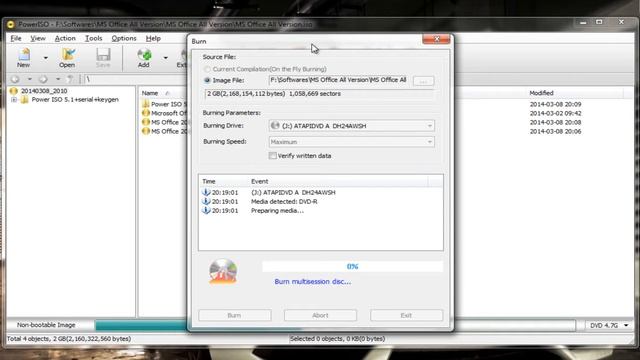Open the dropdown arrow next to Add
Viewport: 640px width, 360px height.
tap(165, 58)
